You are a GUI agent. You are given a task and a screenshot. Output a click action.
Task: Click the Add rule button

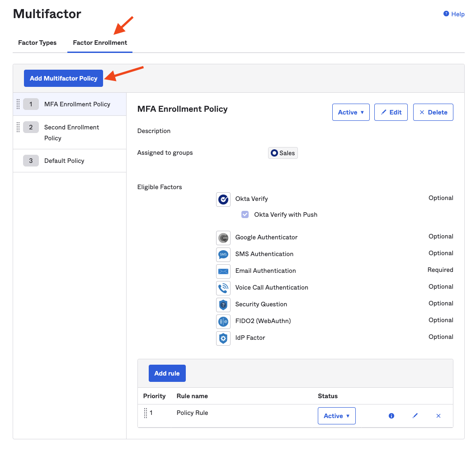coord(167,373)
